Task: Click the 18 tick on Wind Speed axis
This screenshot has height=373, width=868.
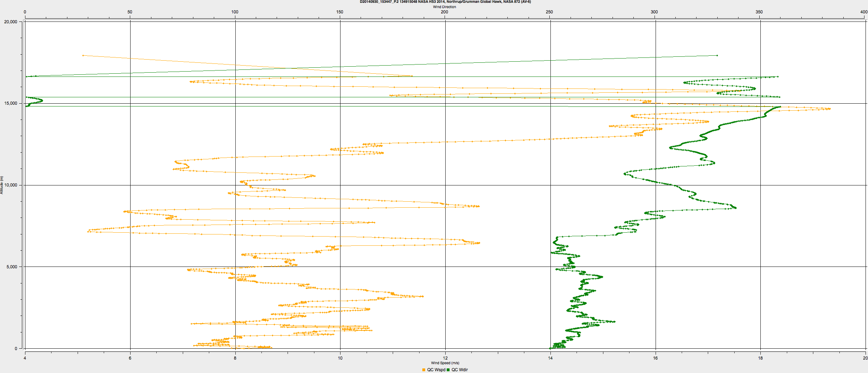Action: click(x=760, y=358)
